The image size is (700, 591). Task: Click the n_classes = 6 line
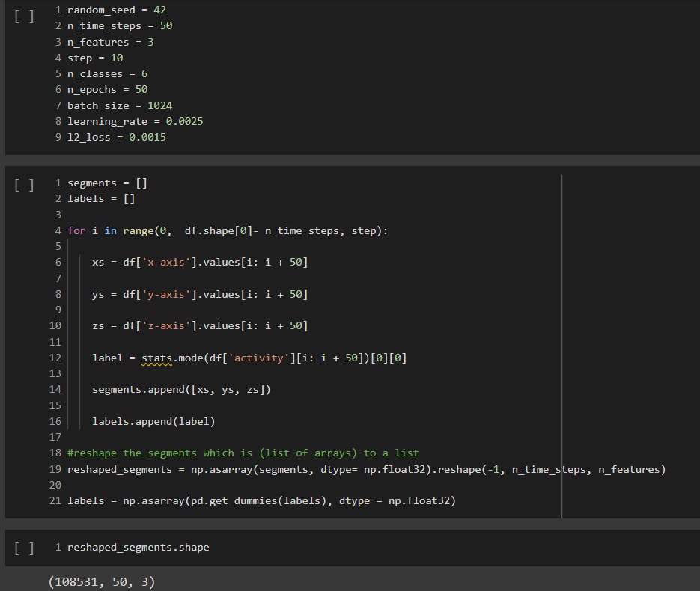[x=108, y=73]
